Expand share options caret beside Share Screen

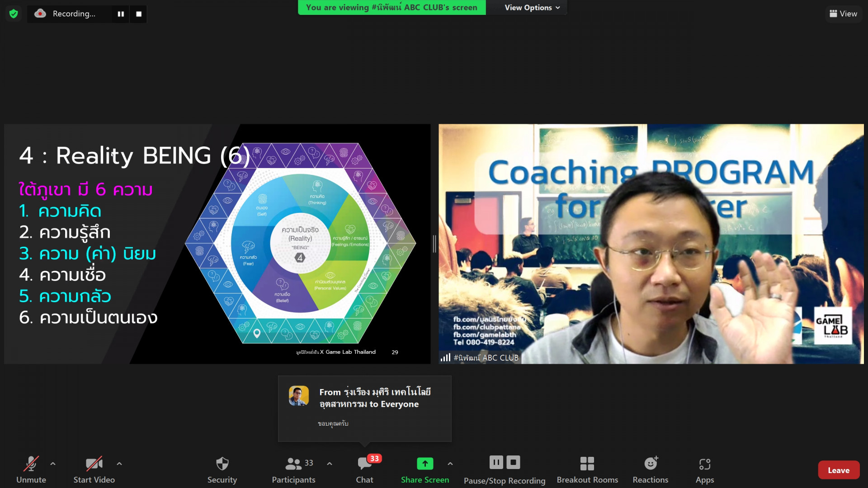pyautogui.click(x=450, y=464)
